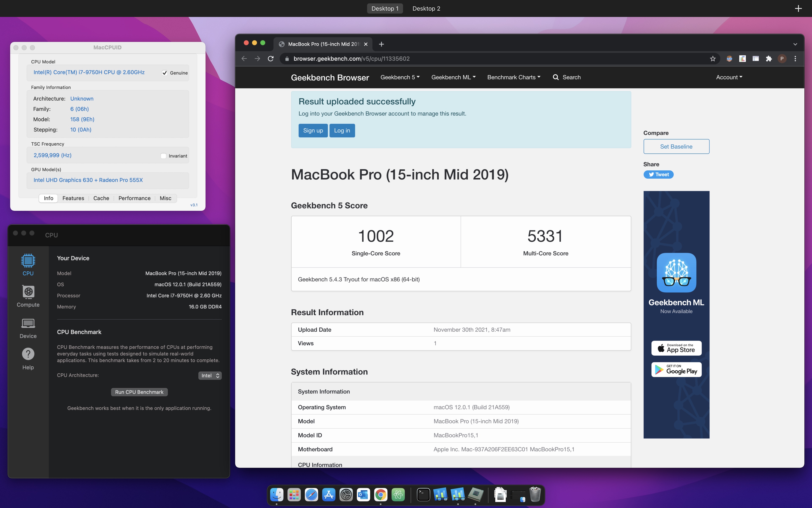Switch to the Performance tab in MacCPUID

134,198
